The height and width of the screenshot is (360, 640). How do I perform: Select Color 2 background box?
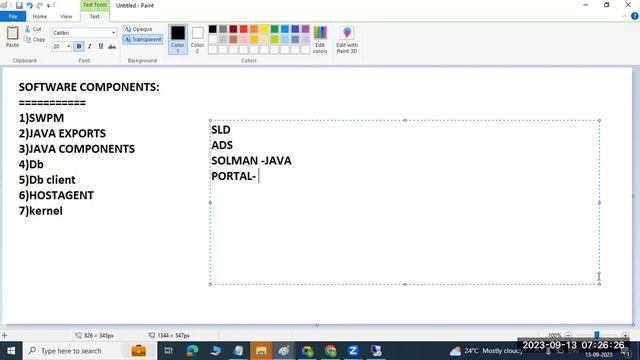pyautogui.click(x=198, y=39)
